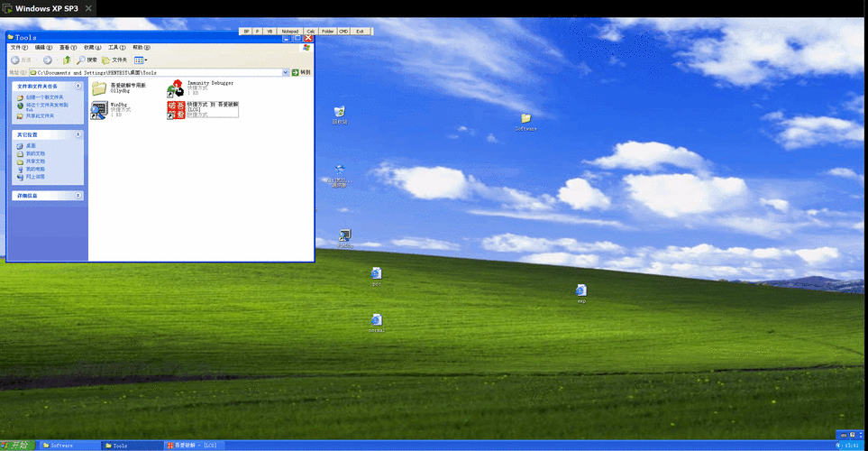Viewport: 868px width, 451px height.
Task: Open the Views dropdown in toolbar
Action: [141, 60]
